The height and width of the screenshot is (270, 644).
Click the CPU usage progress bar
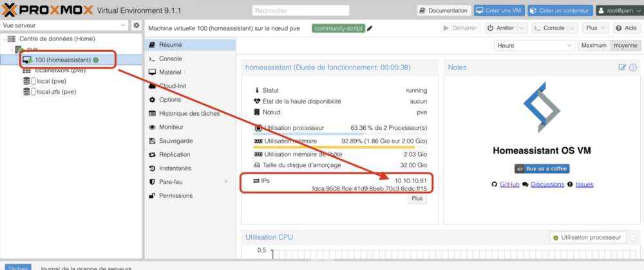(x=340, y=134)
